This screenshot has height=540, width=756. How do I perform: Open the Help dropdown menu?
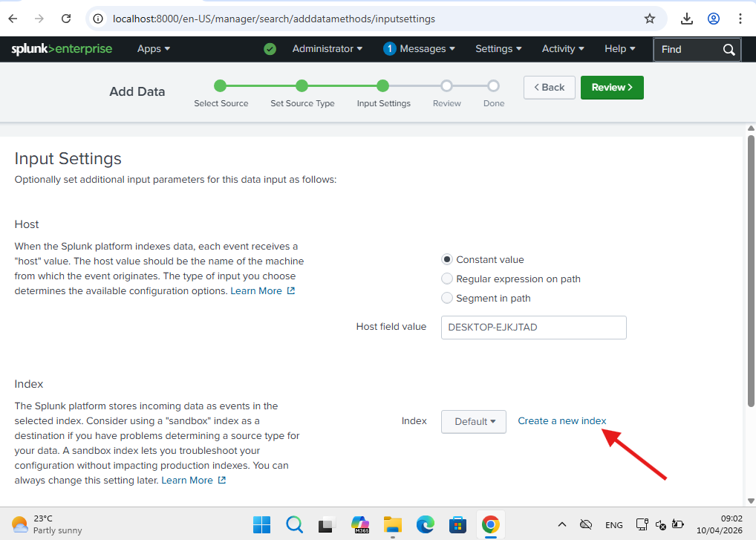620,49
